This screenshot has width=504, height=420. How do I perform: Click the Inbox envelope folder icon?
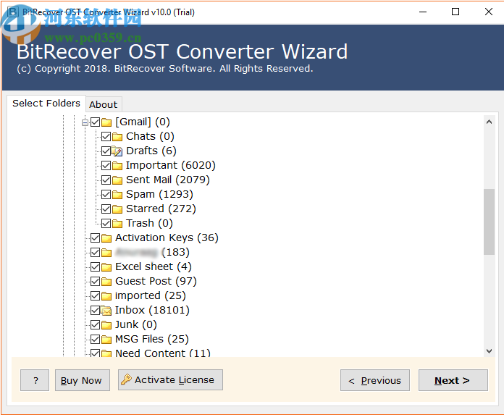coord(106,311)
